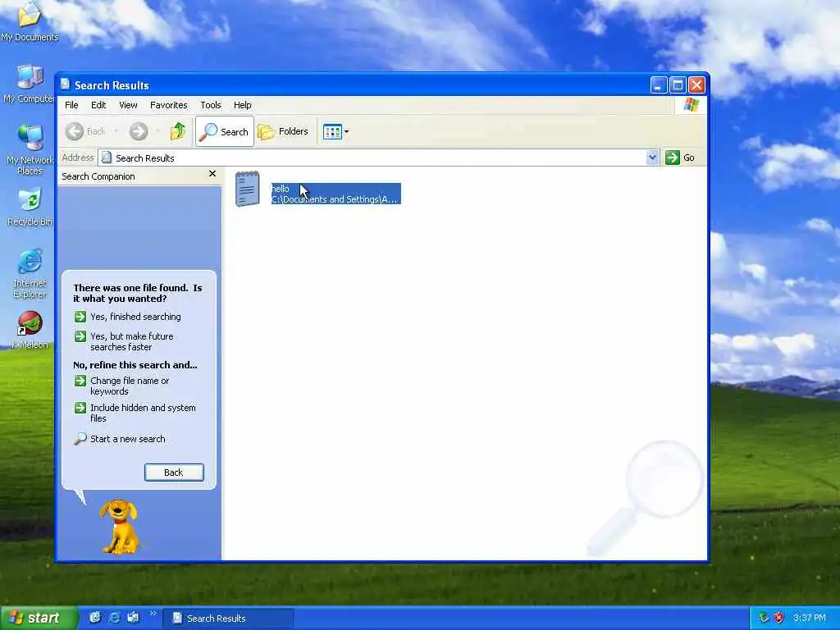Viewport: 840px width, 630px height.
Task: Launch Outlook Express quick launch icon
Action: pyautogui.click(x=133, y=618)
